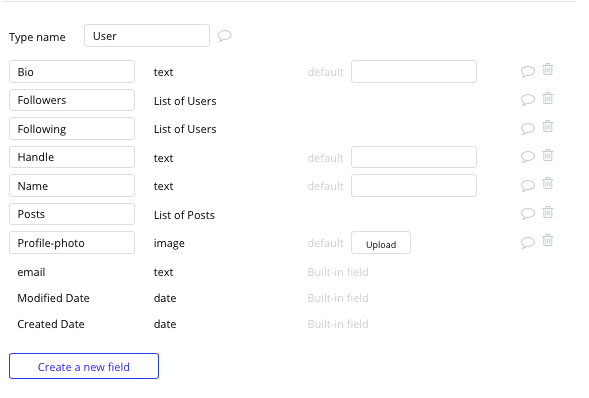Click the User type name input
This screenshot has height=398, width=589.
tap(147, 36)
